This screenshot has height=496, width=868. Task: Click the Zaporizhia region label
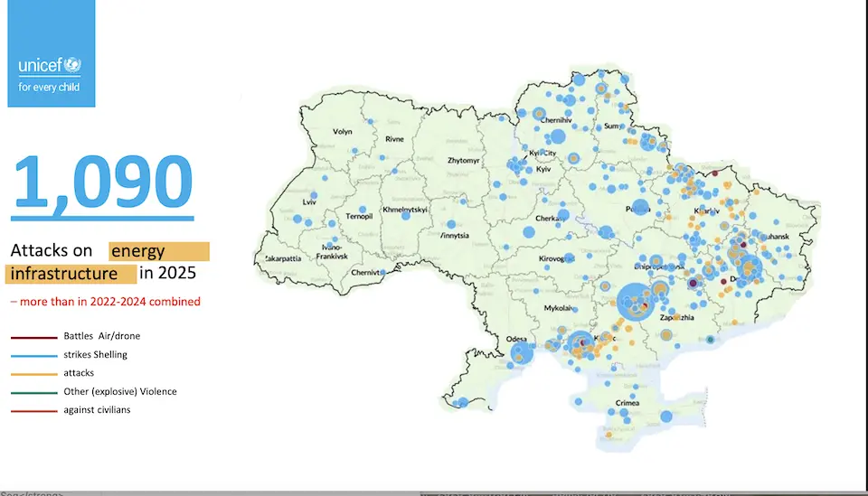[x=676, y=318]
